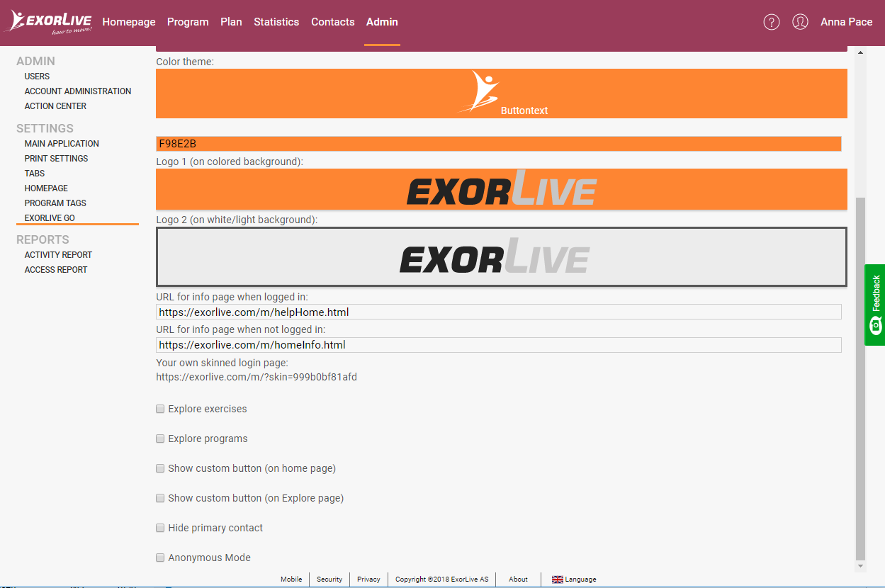Go to the Plan tab

231,22
